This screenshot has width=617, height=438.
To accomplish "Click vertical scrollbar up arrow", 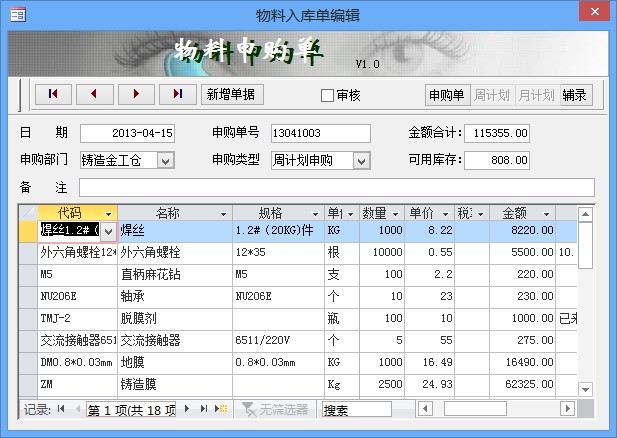I will (585, 214).
